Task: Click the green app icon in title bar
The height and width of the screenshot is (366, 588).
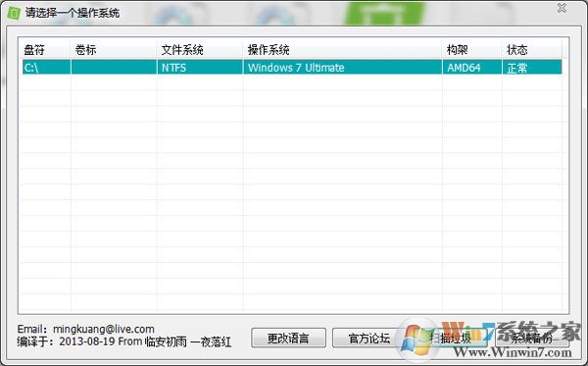Action: (14, 13)
